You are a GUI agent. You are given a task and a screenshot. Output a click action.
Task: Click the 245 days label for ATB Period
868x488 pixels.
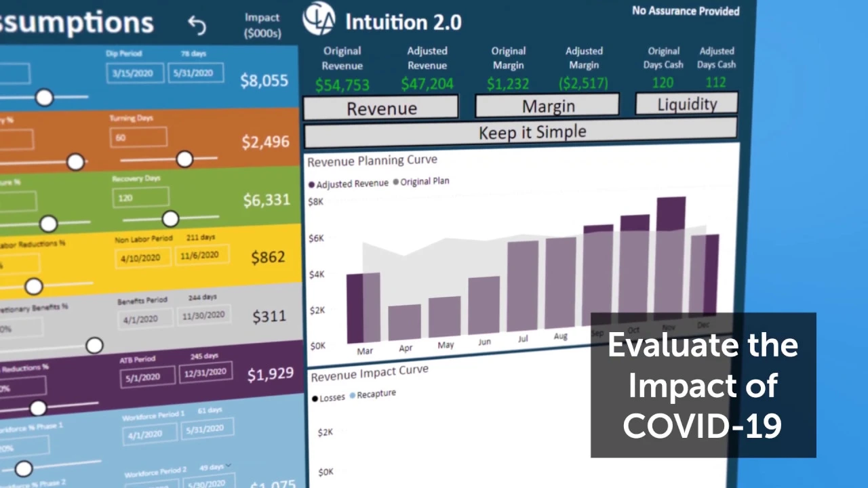[x=204, y=356]
